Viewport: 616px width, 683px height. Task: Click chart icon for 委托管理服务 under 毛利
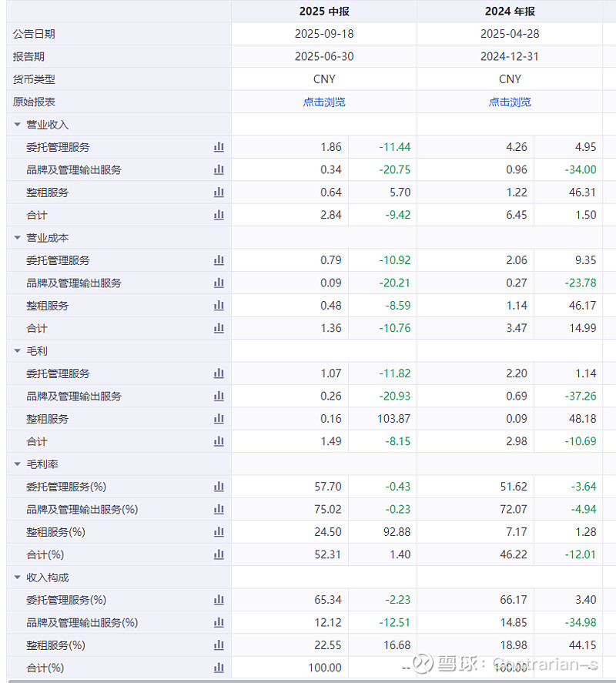click(219, 373)
